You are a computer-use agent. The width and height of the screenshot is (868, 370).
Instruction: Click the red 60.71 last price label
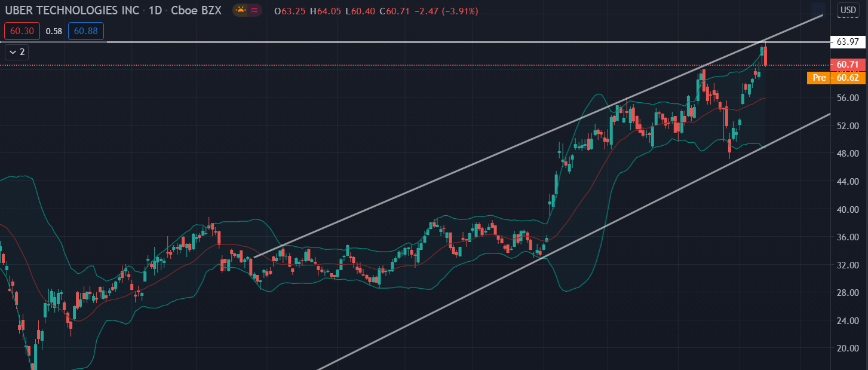(848, 65)
